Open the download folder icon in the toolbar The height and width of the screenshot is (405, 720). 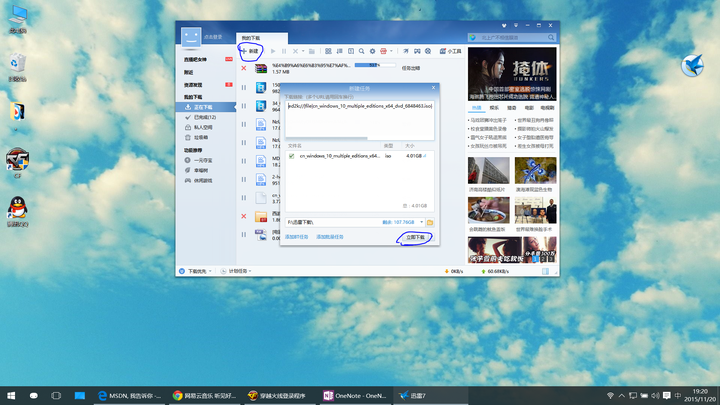312,51
